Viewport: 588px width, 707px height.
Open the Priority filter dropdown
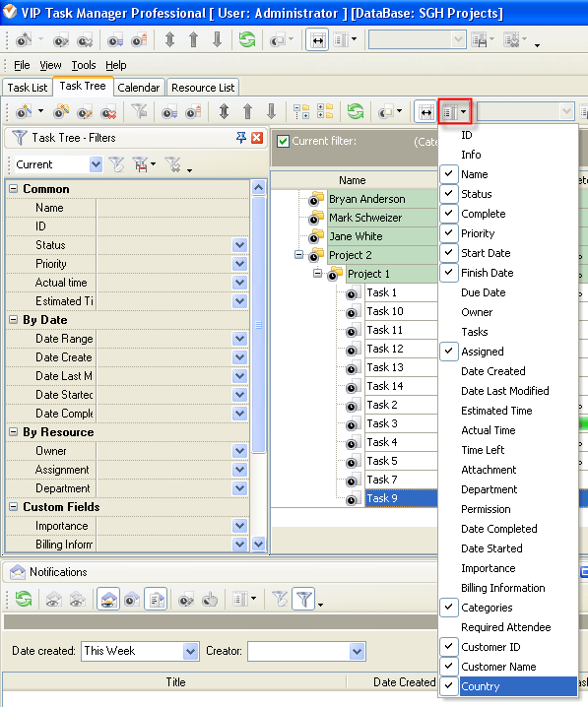pos(240,264)
